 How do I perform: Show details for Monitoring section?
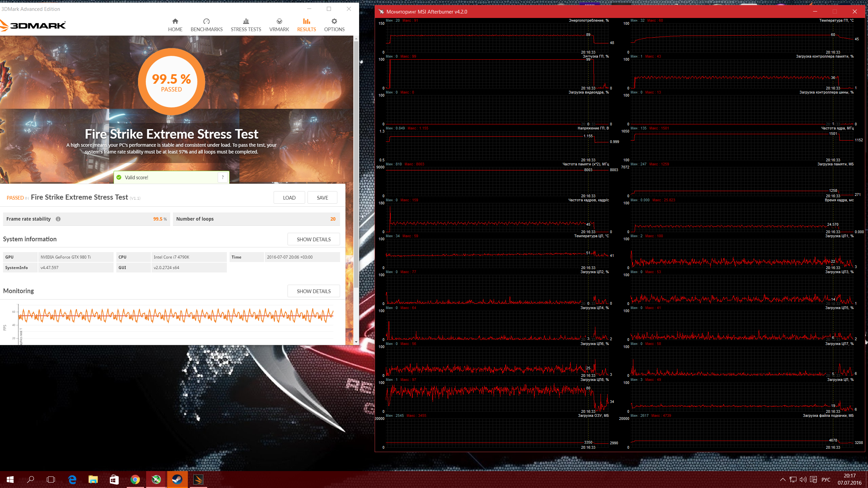[314, 291]
